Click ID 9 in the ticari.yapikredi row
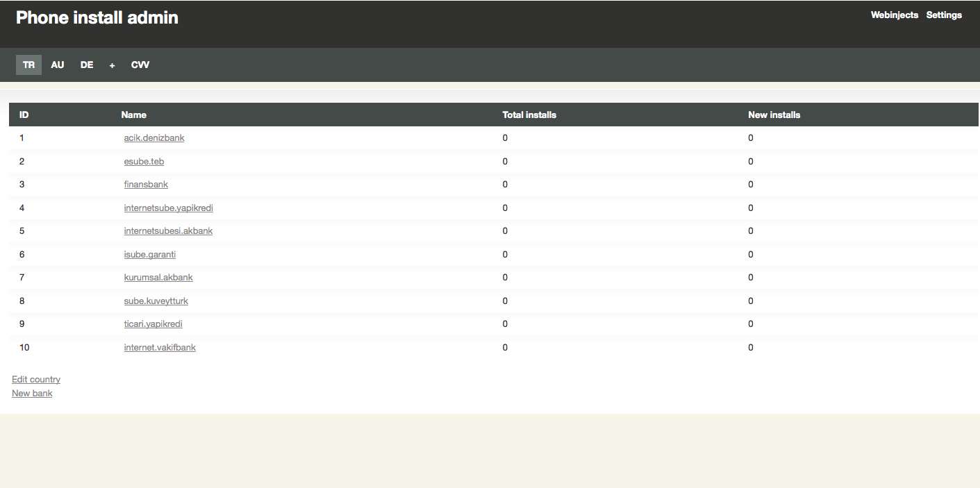 pos(22,324)
